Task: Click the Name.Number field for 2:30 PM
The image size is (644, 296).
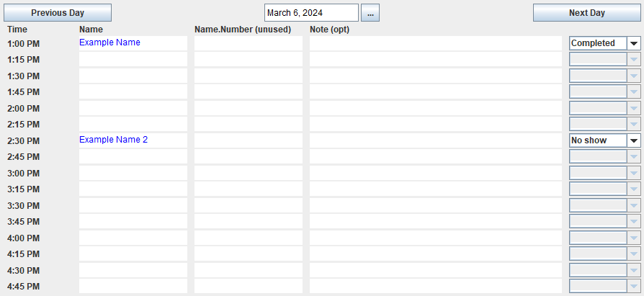Action: pos(249,140)
